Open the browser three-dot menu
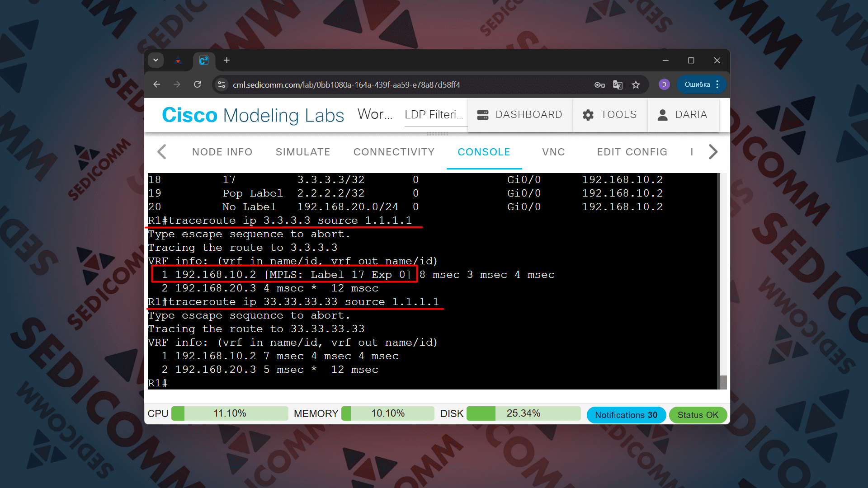This screenshot has height=488, width=868. (717, 84)
